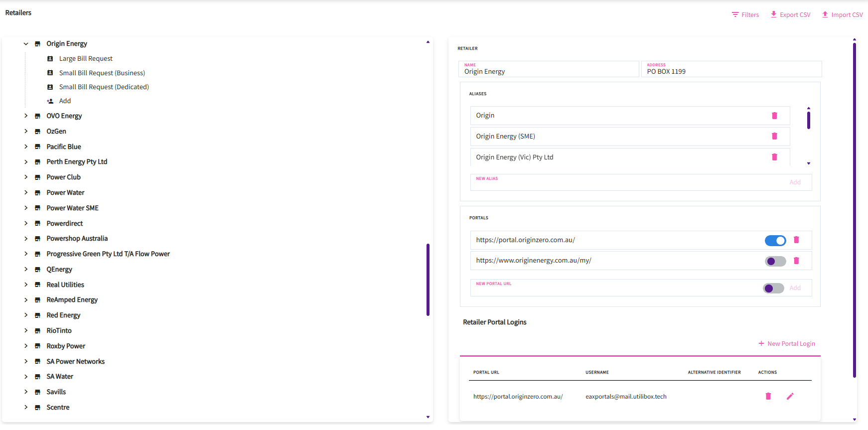
Task: Disable the portal.originzero.com.au toggle
Action: click(x=775, y=241)
